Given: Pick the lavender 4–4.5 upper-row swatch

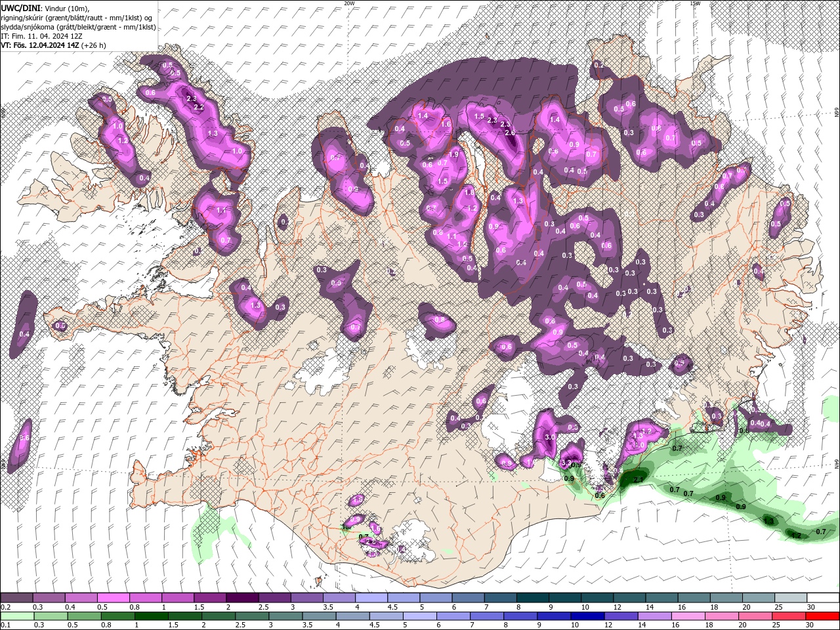Looking at the screenshot, I should [371, 598].
